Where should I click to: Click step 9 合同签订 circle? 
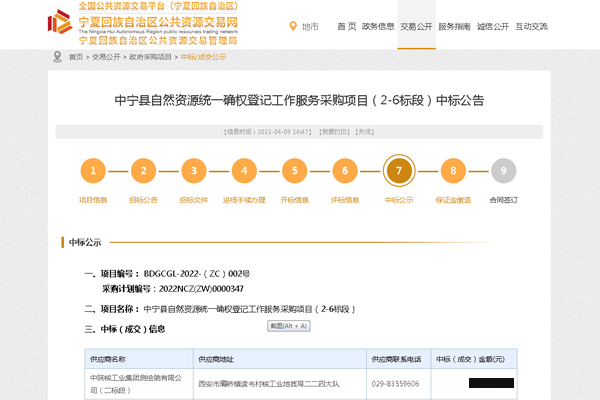[x=503, y=171]
